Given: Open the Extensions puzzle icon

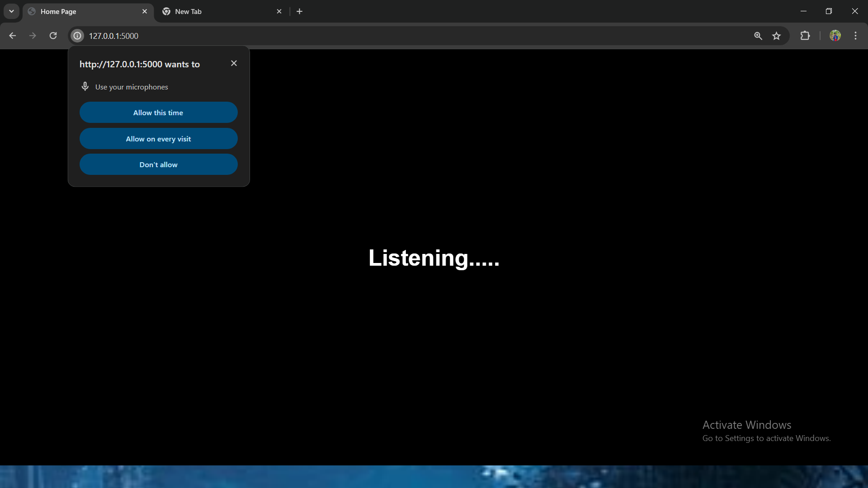Looking at the screenshot, I should tap(805, 36).
